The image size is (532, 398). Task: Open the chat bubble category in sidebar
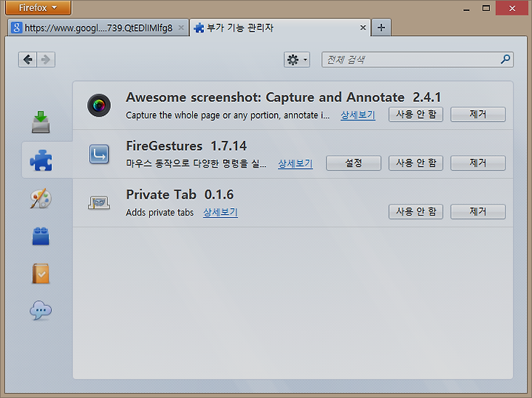tap(41, 310)
